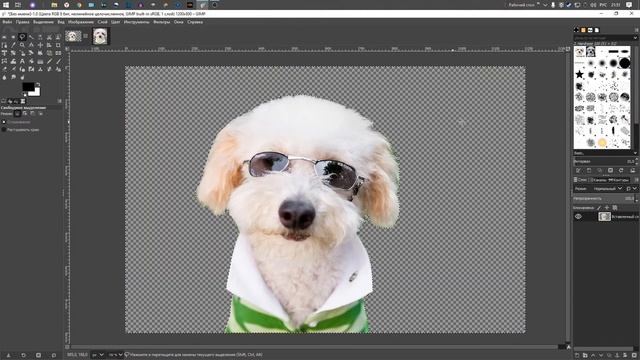Click the black foreground color swatch
The image size is (640, 360).
click(28, 87)
